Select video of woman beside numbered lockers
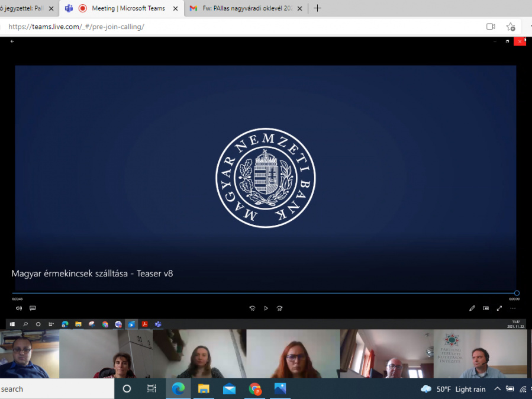The width and height of the screenshot is (532, 399). (106, 353)
